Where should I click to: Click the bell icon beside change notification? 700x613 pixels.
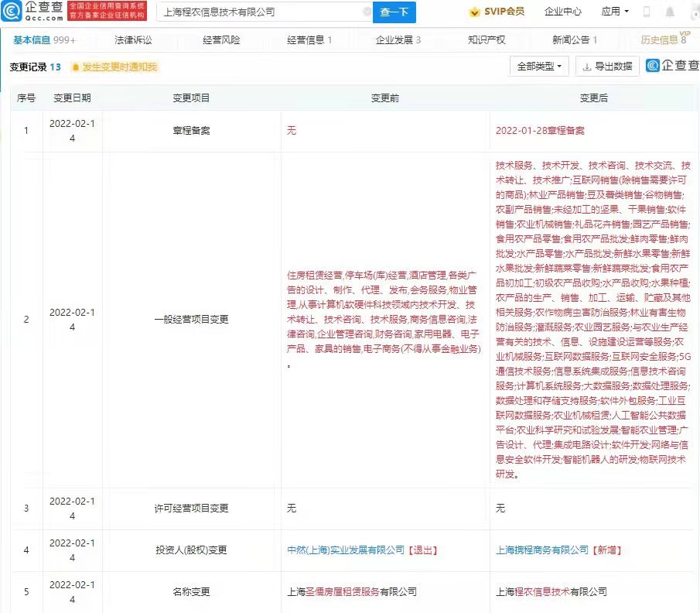click(76, 67)
